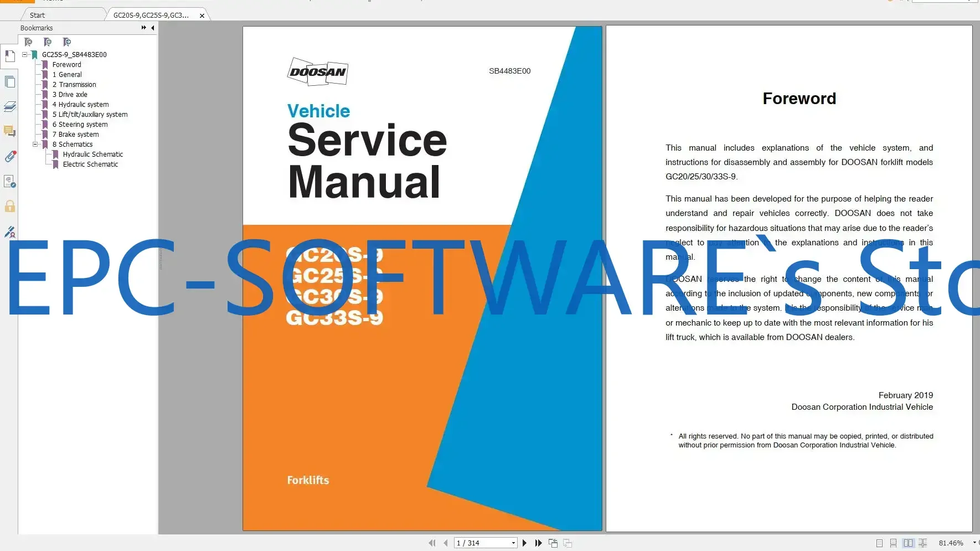Image resolution: width=980 pixels, height=551 pixels.
Task: Click the Forklifts label on the cover
Action: 308,480
